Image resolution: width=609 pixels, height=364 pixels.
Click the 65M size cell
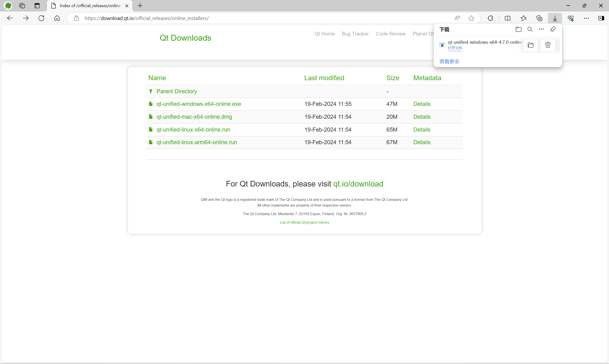(392, 129)
